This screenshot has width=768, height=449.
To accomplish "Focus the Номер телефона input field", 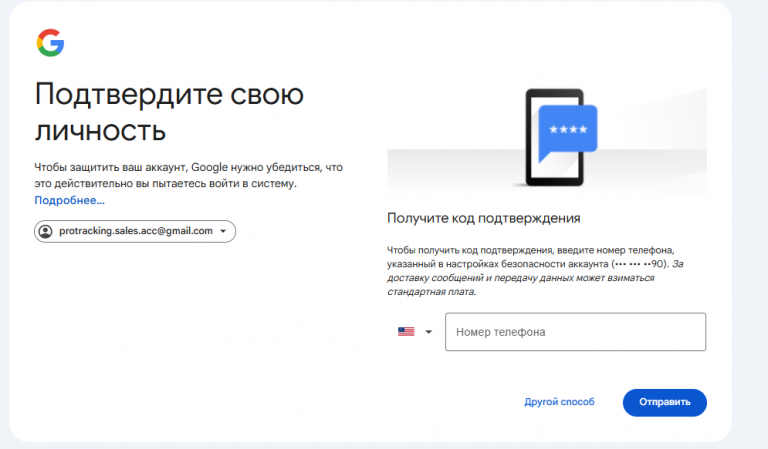I will pyautogui.click(x=576, y=332).
